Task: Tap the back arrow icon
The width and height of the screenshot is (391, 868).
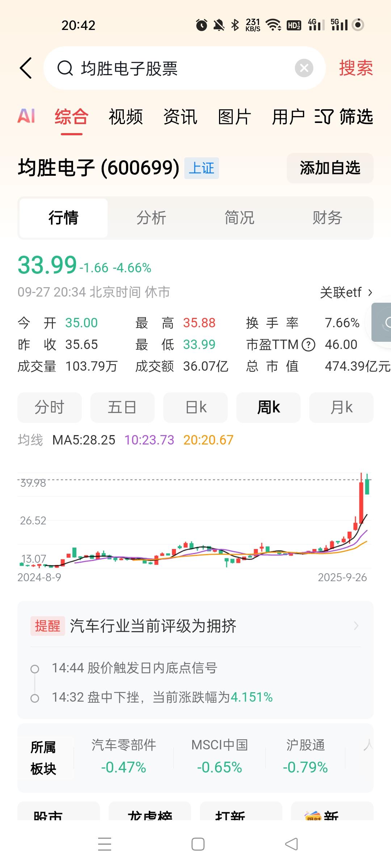Action: [x=26, y=68]
